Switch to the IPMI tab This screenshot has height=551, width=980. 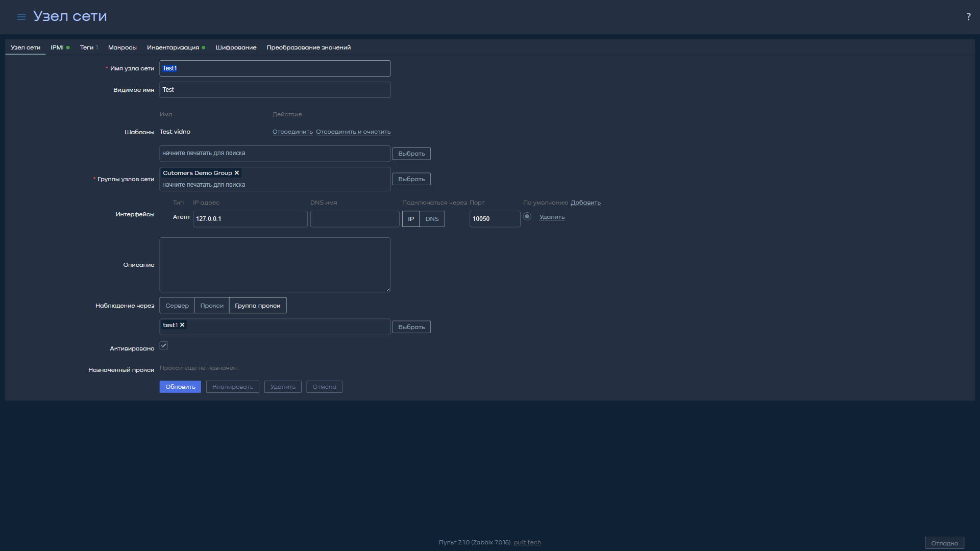click(x=60, y=47)
